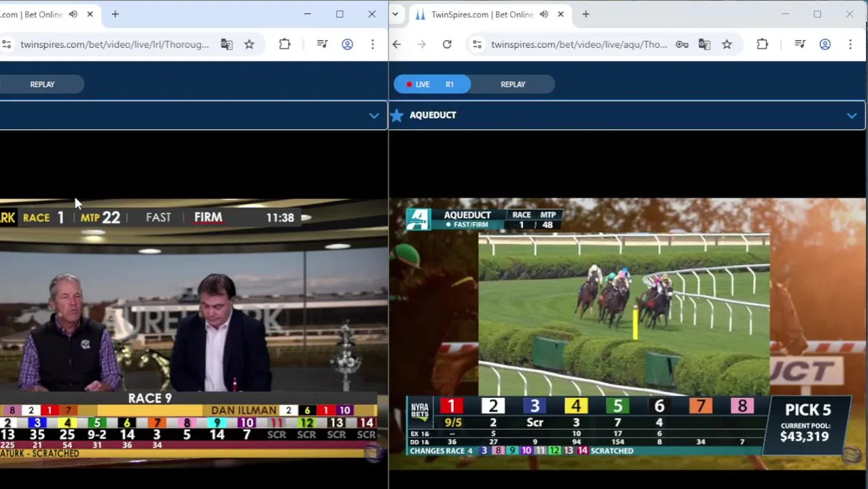Screen dimensions: 868x489
Task: Open translate option in right window
Action: point(704,44)
